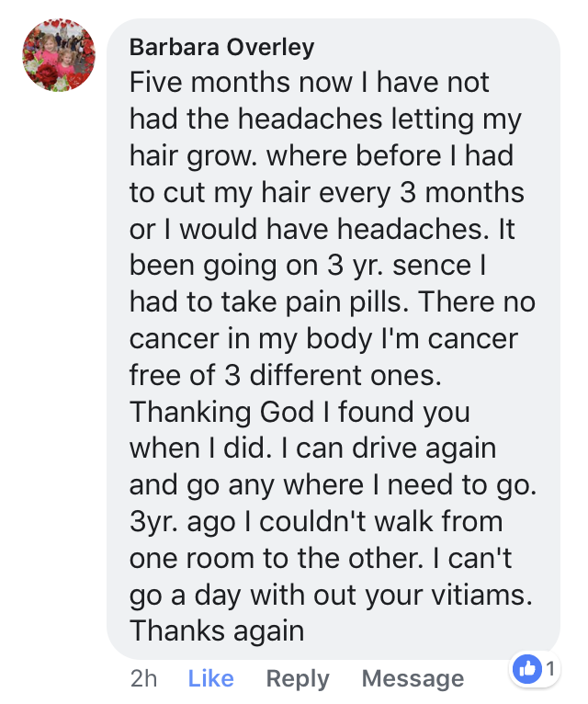Open the Barbara Overley name link

(x=222, y=48)
